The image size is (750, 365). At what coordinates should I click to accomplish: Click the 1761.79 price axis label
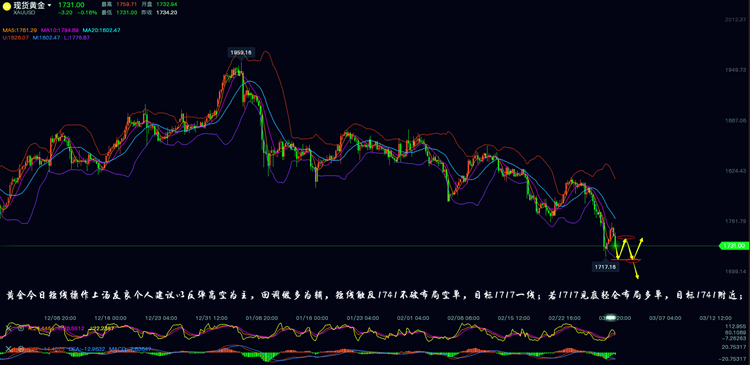(x=736, y=221)
